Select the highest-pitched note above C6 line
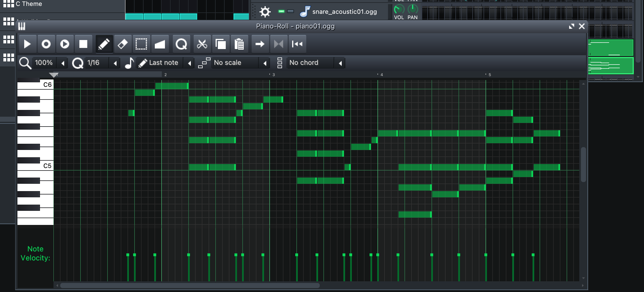This screenshot has height=292, width=644. click(x=172, y=86)
